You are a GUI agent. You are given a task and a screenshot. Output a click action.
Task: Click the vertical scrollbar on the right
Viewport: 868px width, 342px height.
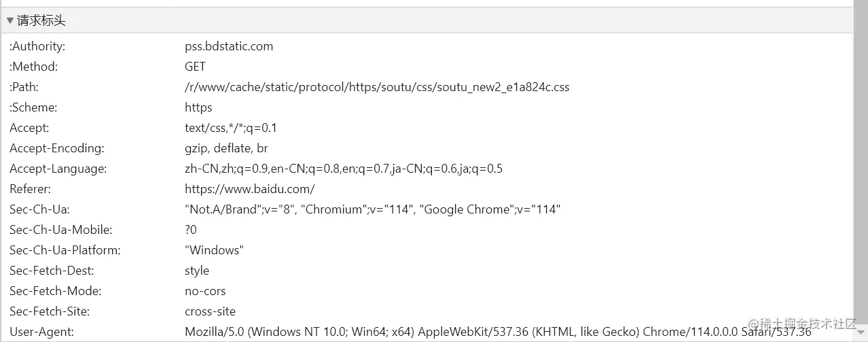click(860, 170)
